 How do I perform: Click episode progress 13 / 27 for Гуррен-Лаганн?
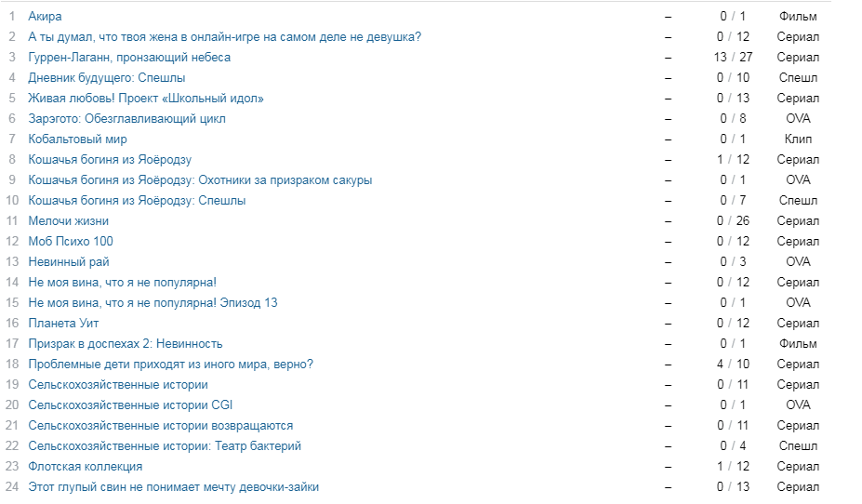[x=733, y=57]
